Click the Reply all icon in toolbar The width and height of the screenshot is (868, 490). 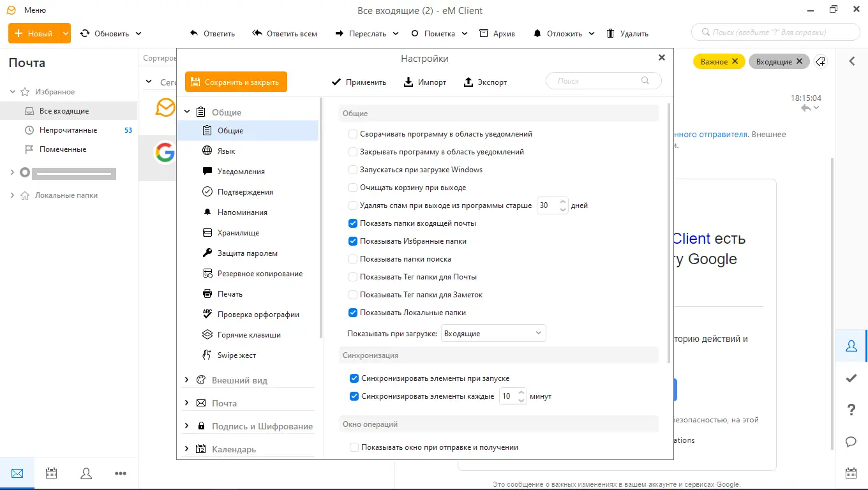(257, 33)
